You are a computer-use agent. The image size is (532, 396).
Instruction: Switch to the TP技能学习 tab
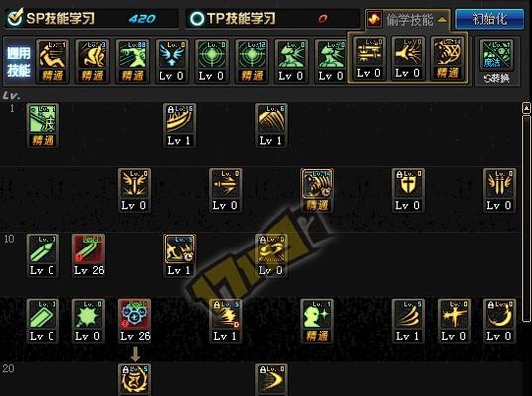tap(272, 18)
